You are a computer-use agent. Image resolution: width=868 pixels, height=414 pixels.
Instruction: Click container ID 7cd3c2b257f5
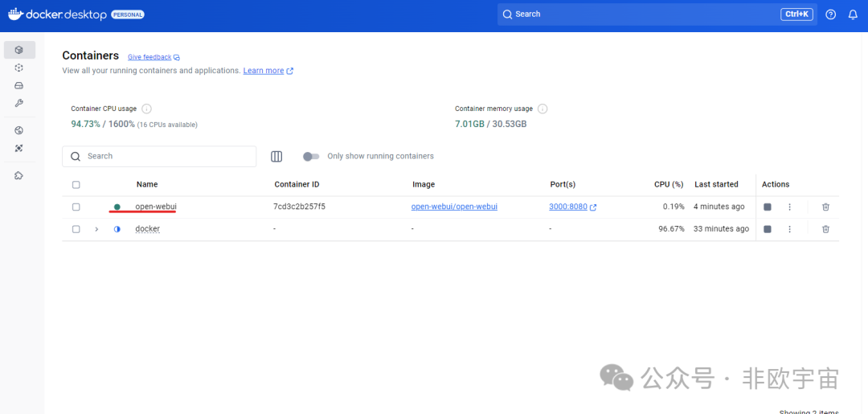click(x=299, y=207)
